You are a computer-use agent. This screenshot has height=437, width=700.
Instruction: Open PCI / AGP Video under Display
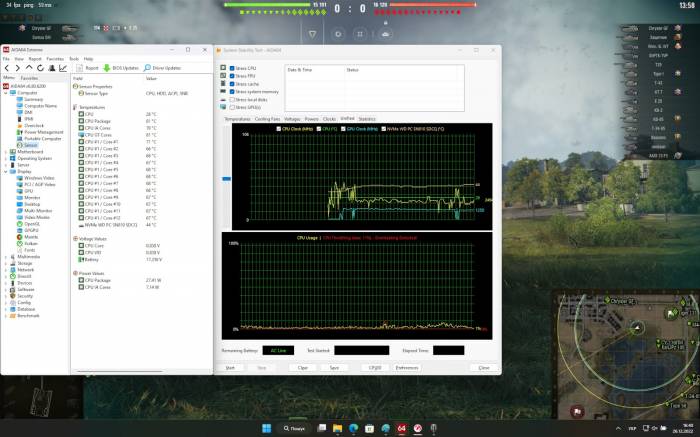pyautogui.click(x=36, y=184)
